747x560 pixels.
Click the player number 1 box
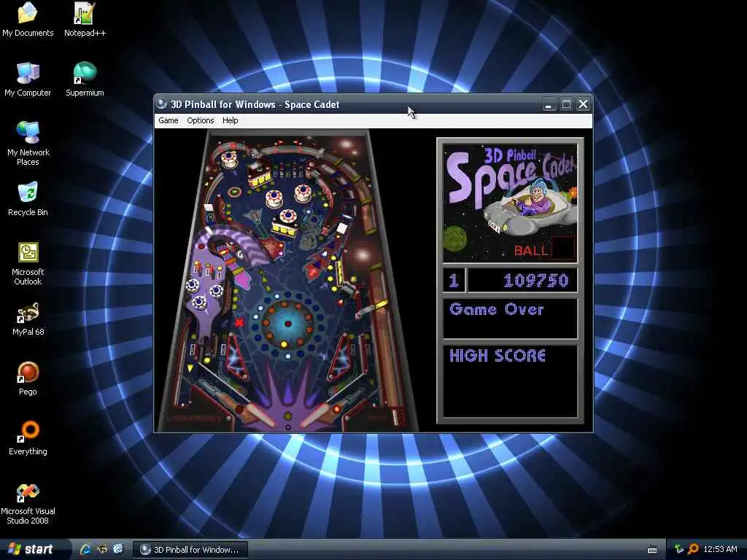tap(454, 281)
